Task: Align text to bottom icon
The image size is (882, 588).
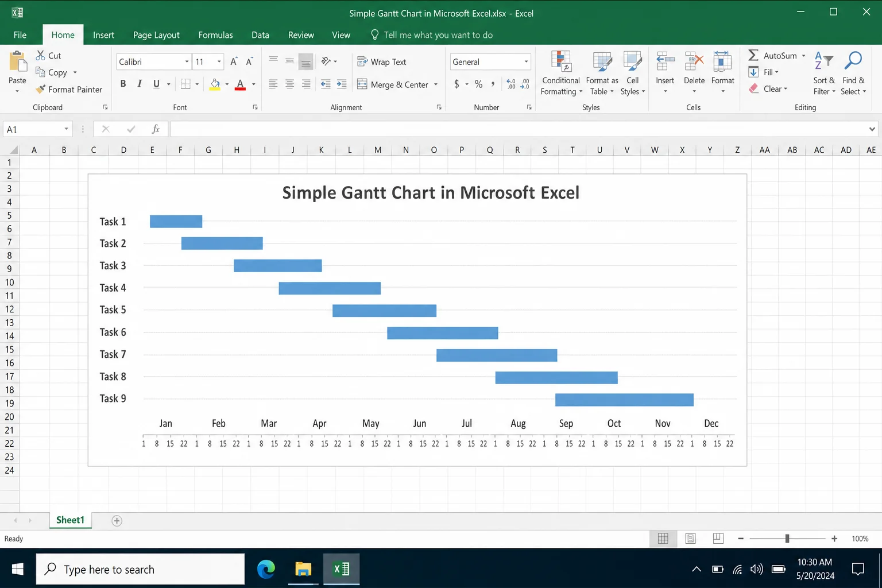Action: pyautogui.click(x=306, y=61)
